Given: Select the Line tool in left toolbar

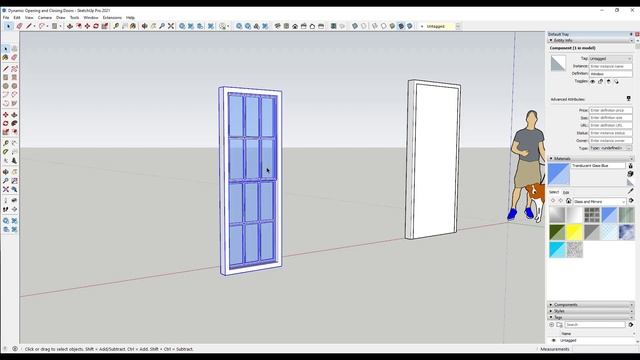Looking at the screenshot, I should tap(6, 69).
